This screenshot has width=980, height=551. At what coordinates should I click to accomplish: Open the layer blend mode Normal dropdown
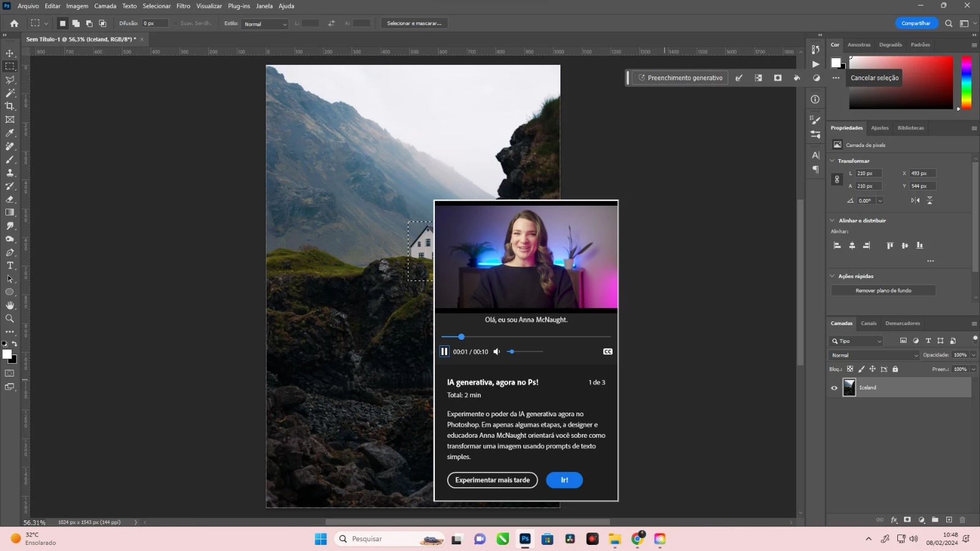coord(875,355)
